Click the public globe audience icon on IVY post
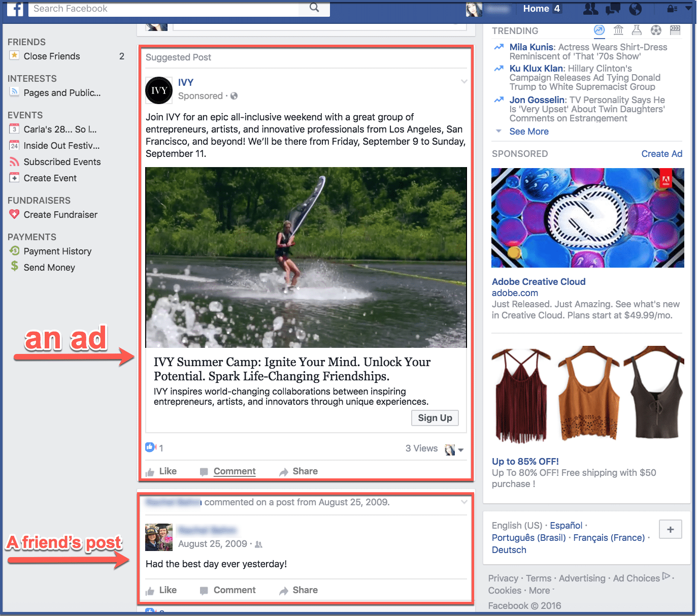The image size is (698, 616). (x=234, y=96)
